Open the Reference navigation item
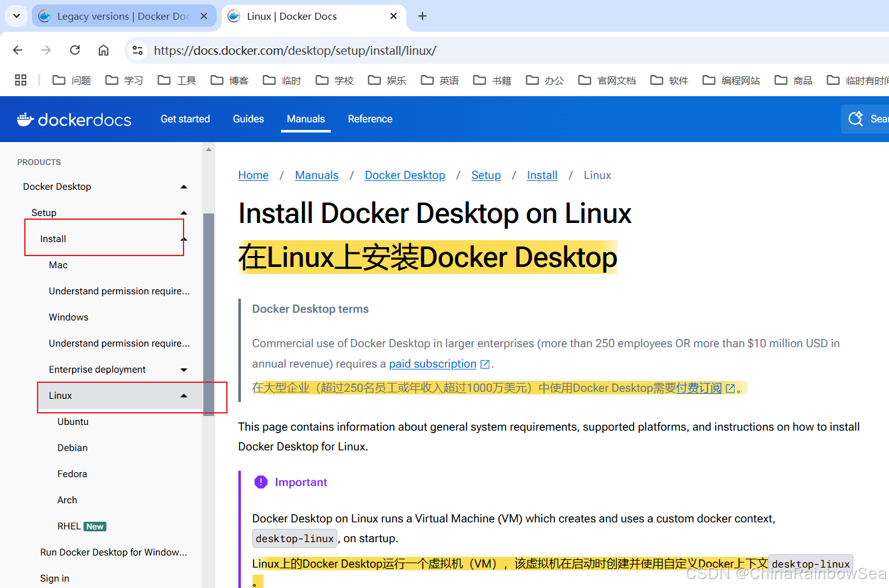The image size is (889, 588). coord(370,118)
